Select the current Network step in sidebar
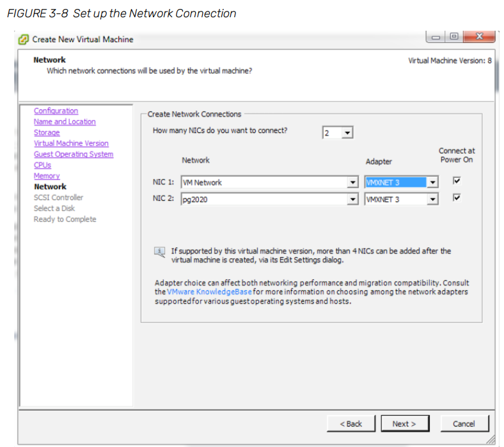Viewport: 504px width, 447px height. (x=50, y=187)
